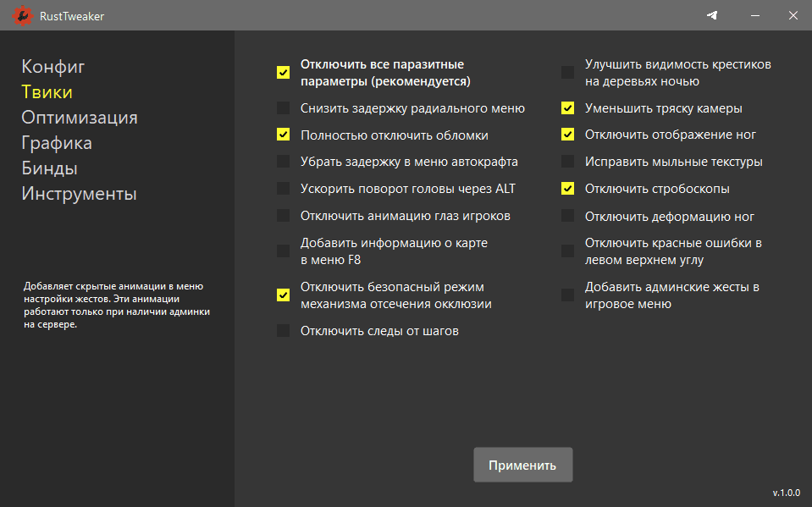
Task: Click the Telegram icon in title bar
Action: (x=714, y=15)
